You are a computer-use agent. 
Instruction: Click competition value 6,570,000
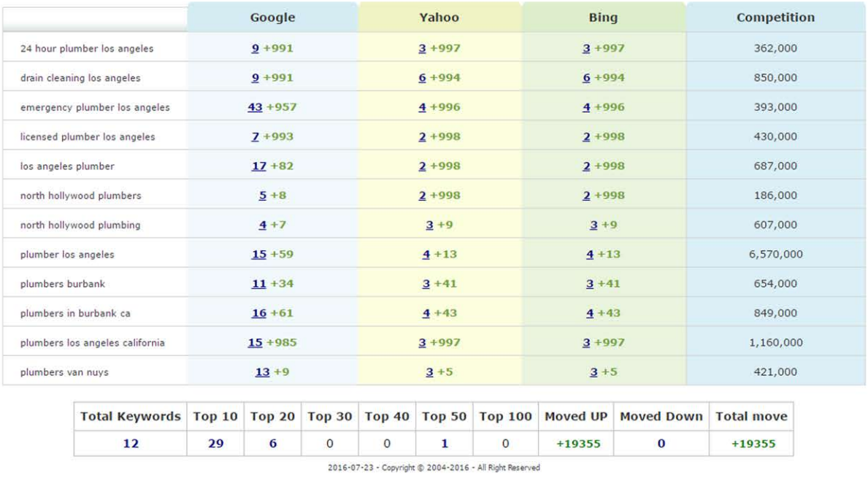coord(775,254)
